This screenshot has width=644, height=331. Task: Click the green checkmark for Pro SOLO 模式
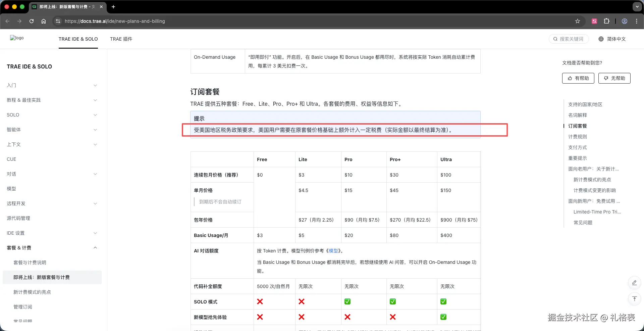pyautogui.click(x=347, y=301)
